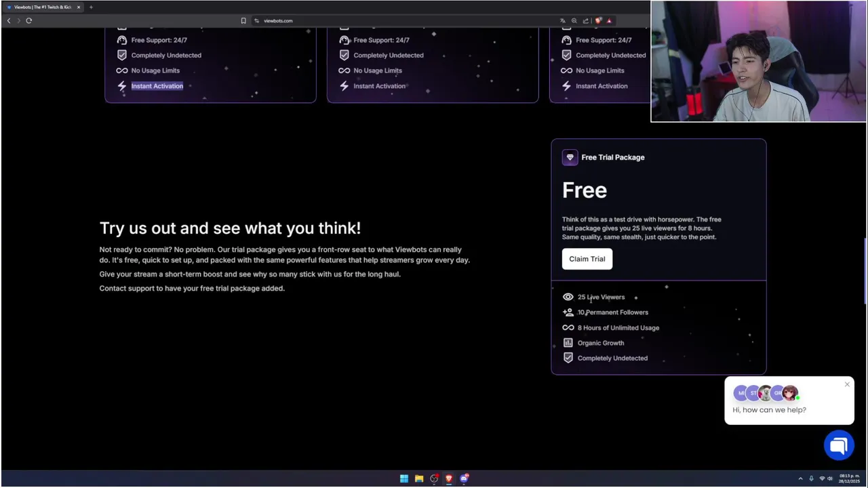This screenshot has width=868, height=488.
Task: Click the shield check icon in the first card
Action: click(122, 56)
